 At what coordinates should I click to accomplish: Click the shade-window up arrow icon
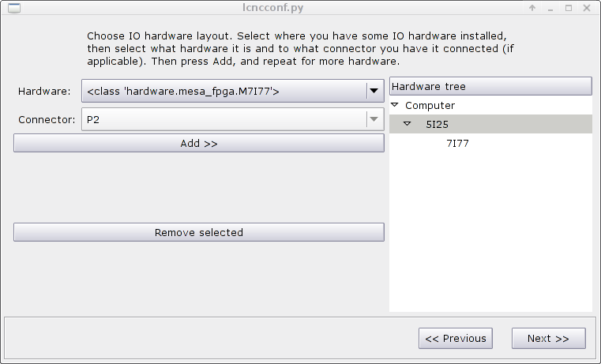(532, 8)
